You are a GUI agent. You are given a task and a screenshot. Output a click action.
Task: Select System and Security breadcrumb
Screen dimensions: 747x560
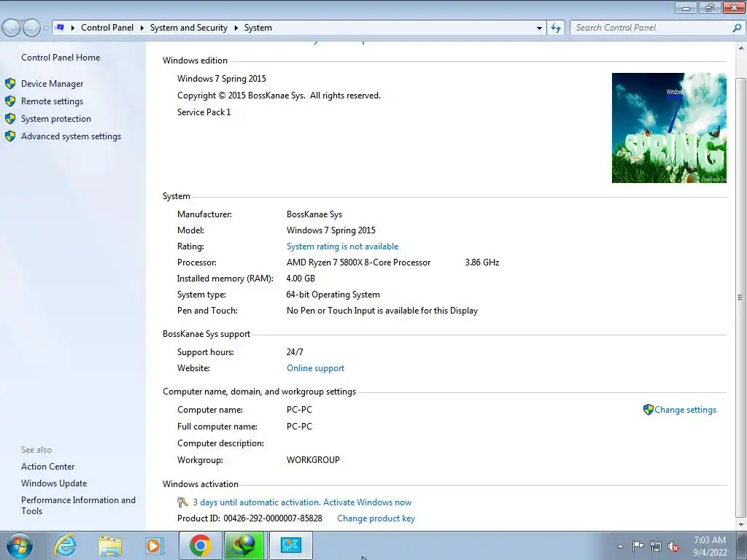(189, 28)
